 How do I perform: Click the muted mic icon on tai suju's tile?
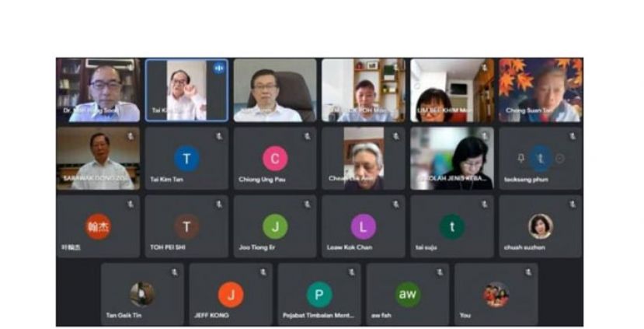pyautogui.click(x=485, y=205)
